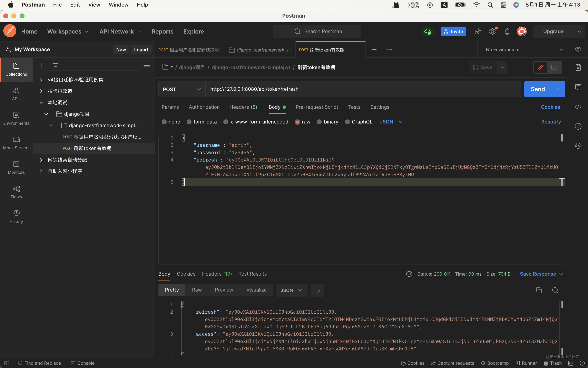Click the Import button
Viewport: 588px width, 368px height.
141,49
